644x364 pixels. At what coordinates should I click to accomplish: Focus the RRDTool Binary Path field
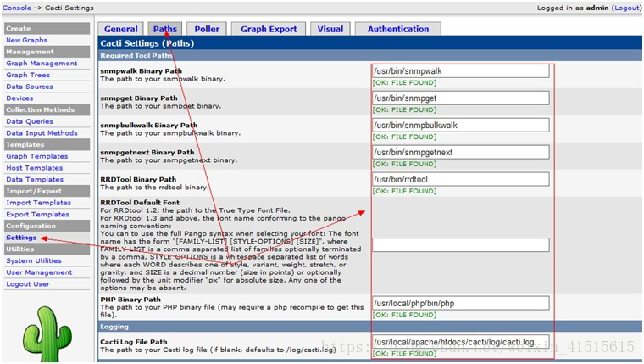click(x=460, y=179)
